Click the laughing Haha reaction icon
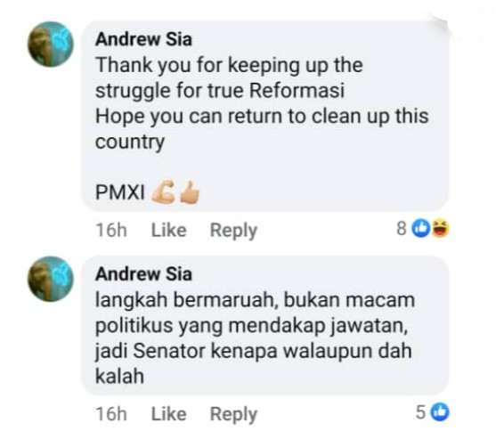This screenshot has height=431, width=504. [440, 229]
